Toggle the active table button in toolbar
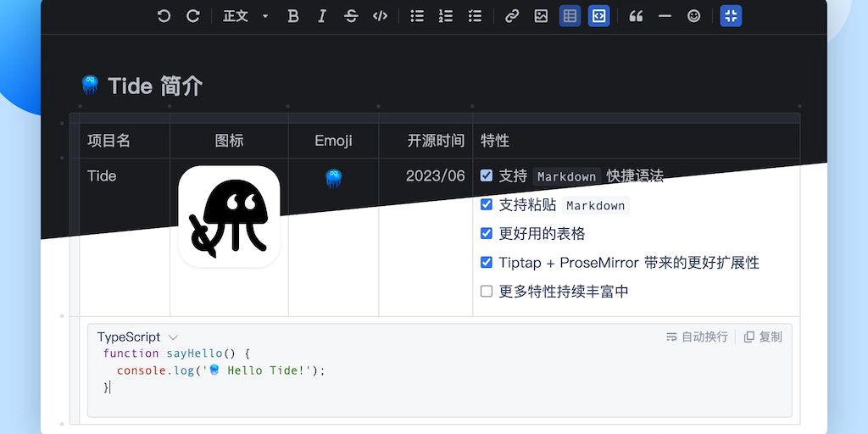 pyautogui.click(x=570, y=16)
